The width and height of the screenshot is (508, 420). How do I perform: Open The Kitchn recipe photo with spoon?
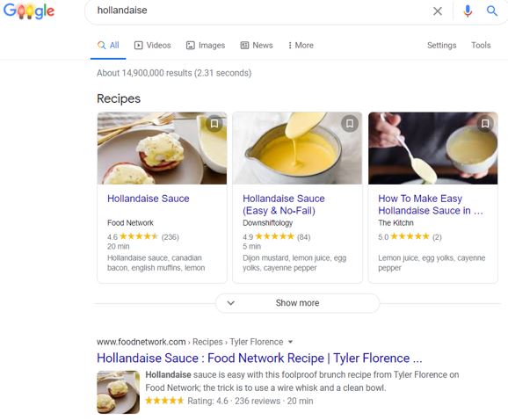pos(432,148)
